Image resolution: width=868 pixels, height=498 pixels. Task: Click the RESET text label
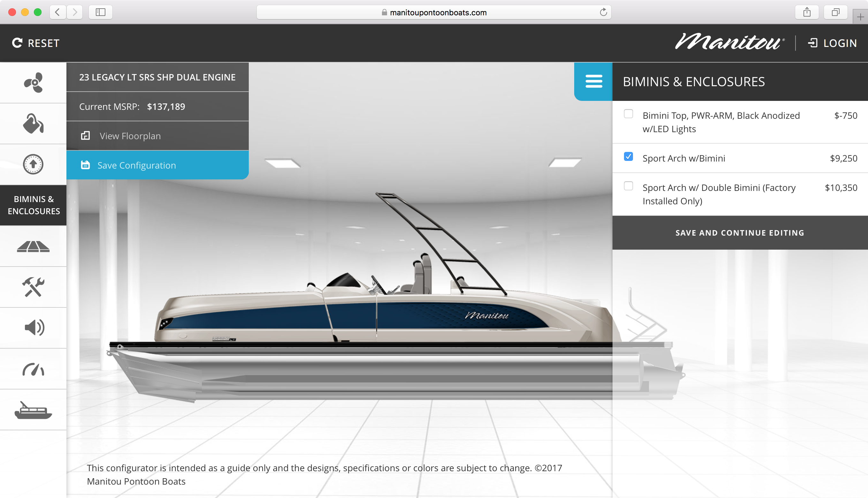coord(43,43)
